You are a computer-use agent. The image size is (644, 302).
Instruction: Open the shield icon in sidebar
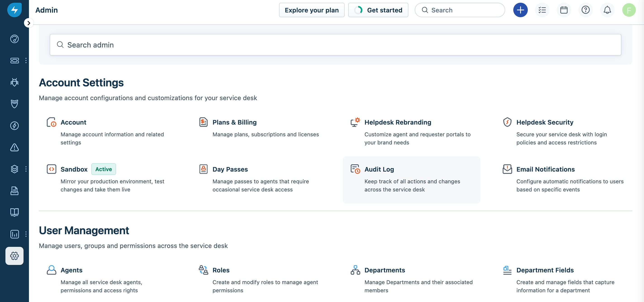[x=14, y=104]
